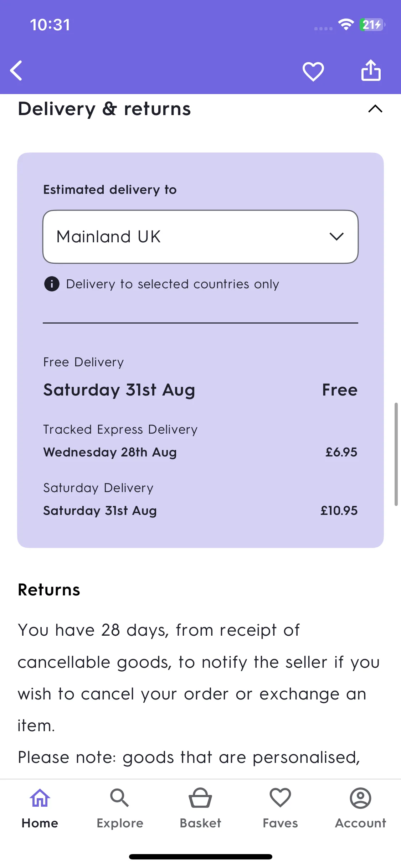
Task: Tap the back arrow icon
Action: point(16,71)
